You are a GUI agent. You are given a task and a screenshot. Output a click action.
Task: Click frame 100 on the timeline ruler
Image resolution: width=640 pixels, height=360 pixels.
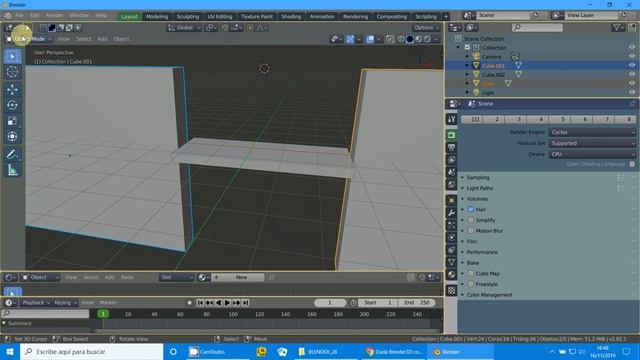click(233, 314)
